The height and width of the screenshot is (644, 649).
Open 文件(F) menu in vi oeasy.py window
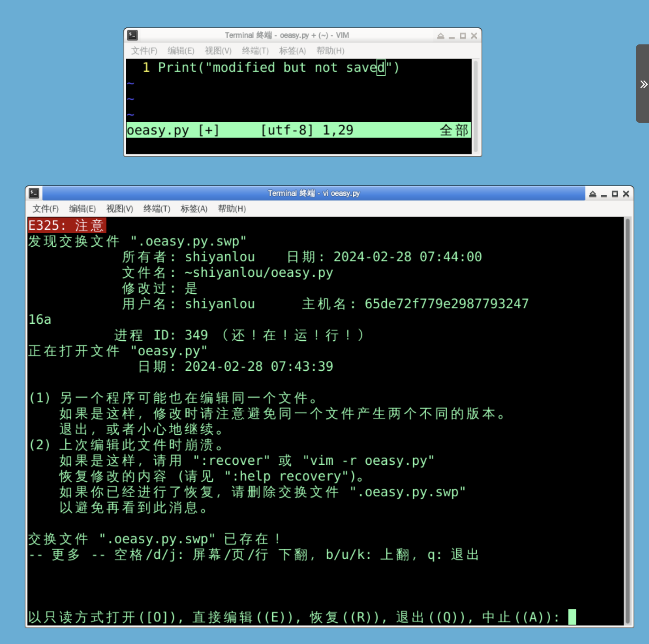point(46,209)
